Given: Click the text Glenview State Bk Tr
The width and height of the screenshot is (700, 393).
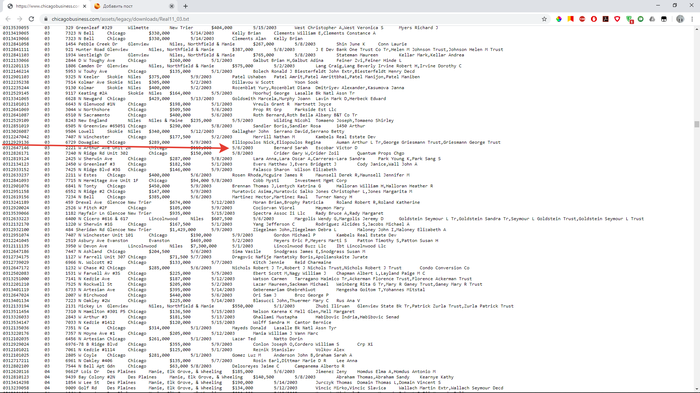Looking at the screenshot, I should click(x=384, y=306).
